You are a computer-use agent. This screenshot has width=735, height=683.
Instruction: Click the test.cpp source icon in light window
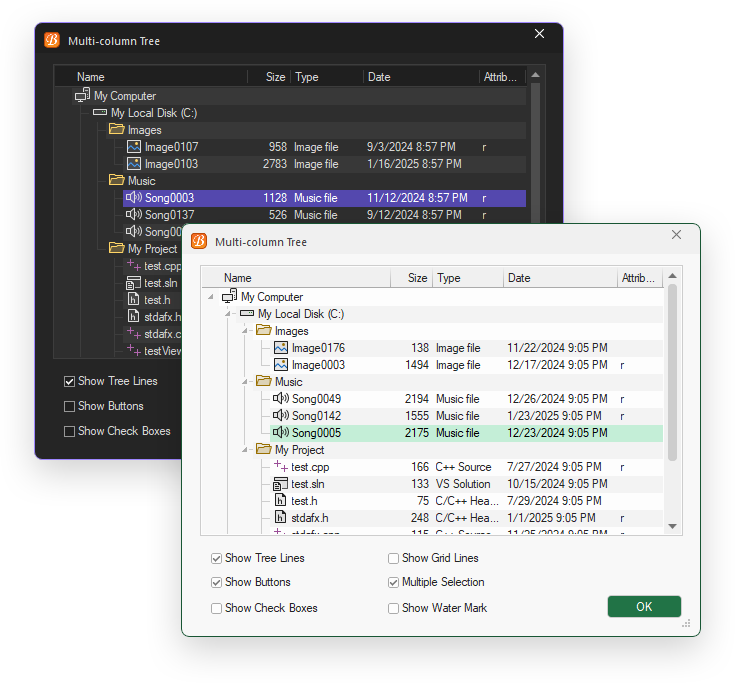coord(281,466)
